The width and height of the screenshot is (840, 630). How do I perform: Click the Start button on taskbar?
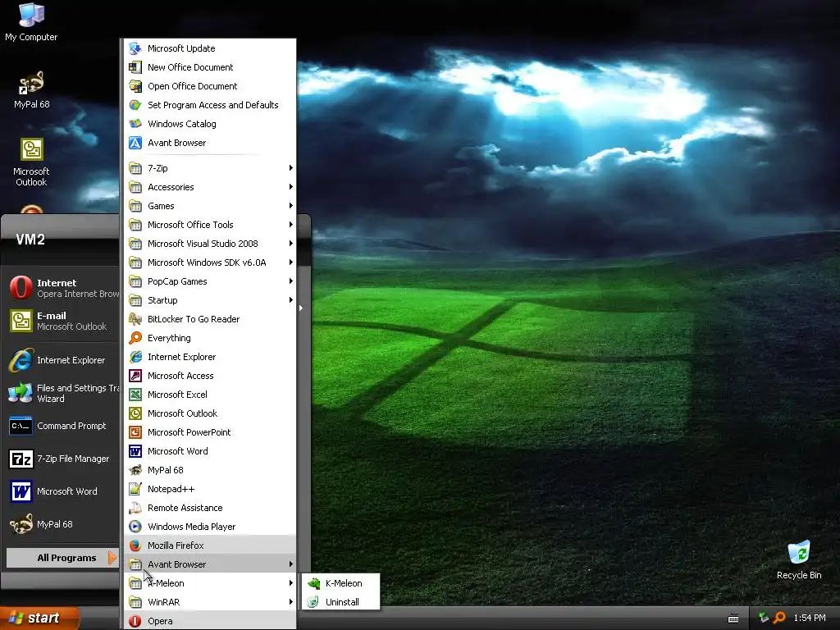click(x=39, y=619)
